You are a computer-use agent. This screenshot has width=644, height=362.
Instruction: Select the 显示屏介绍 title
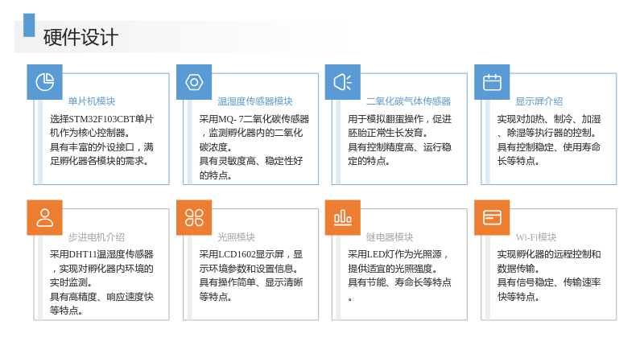coord(539,101)
